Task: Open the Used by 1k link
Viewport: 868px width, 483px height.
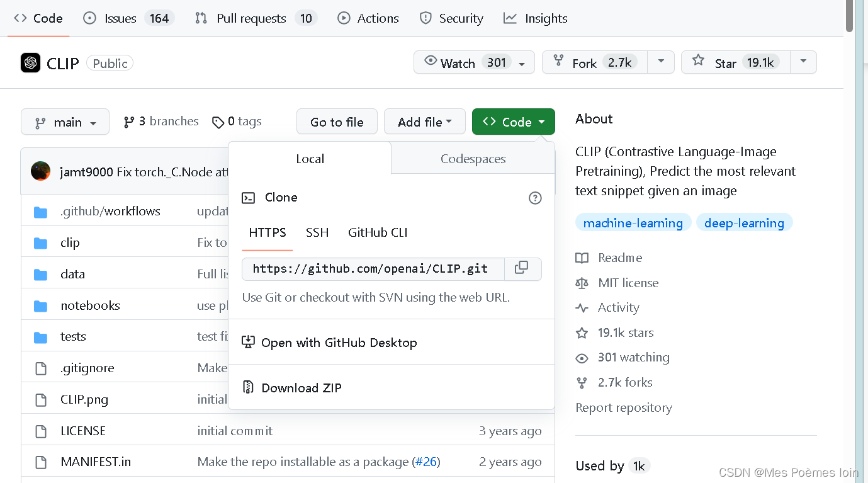Action: pyautogui.click(x=612, y=465)
